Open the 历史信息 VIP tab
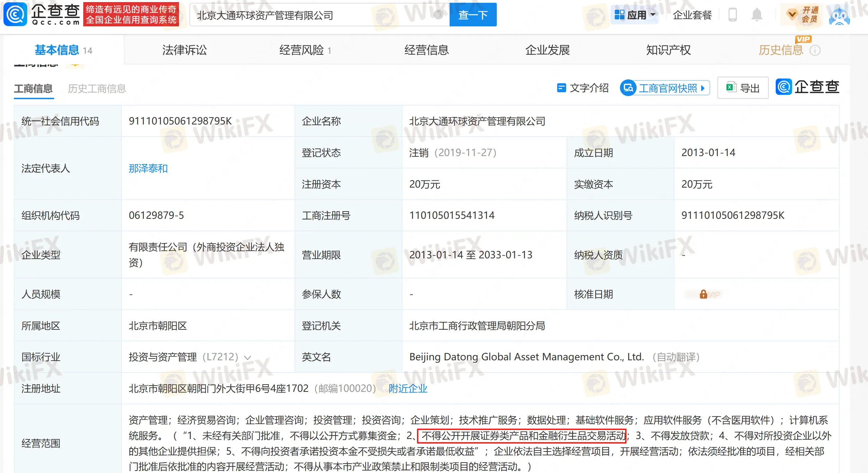This screenshot has height=473, width=868. coord(781,50)
